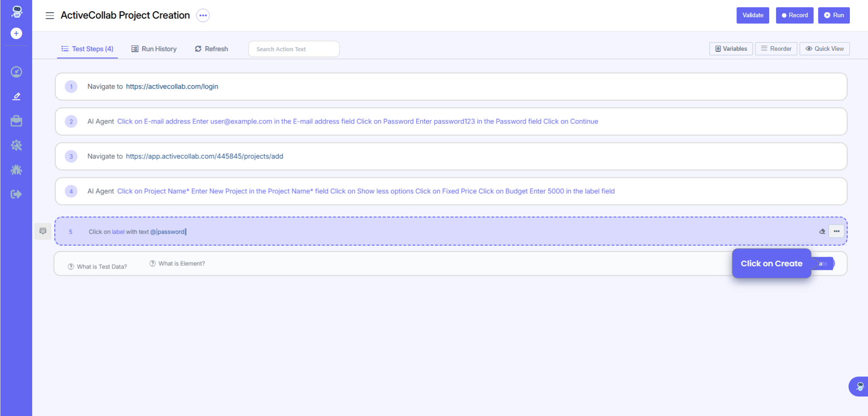
Task: Toggle the hamburger menu next to title
Action: point(50,15)
